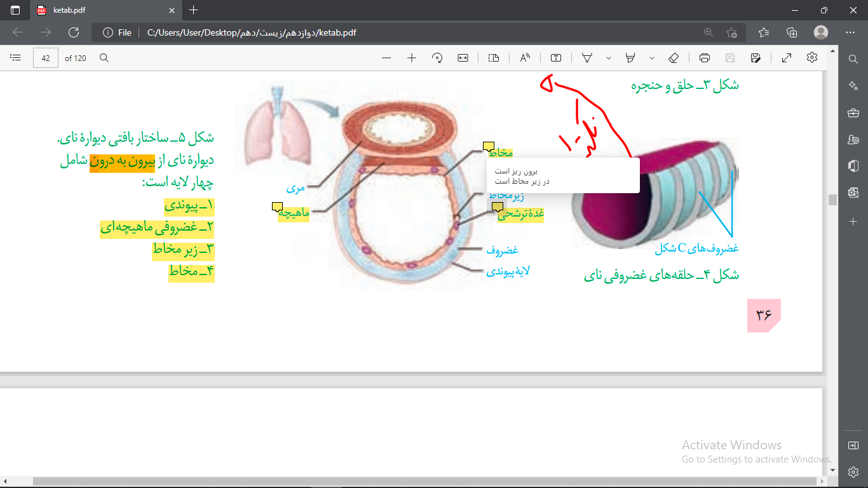Click the لایهٔ پیوندی diagram label

coord(508,271)
